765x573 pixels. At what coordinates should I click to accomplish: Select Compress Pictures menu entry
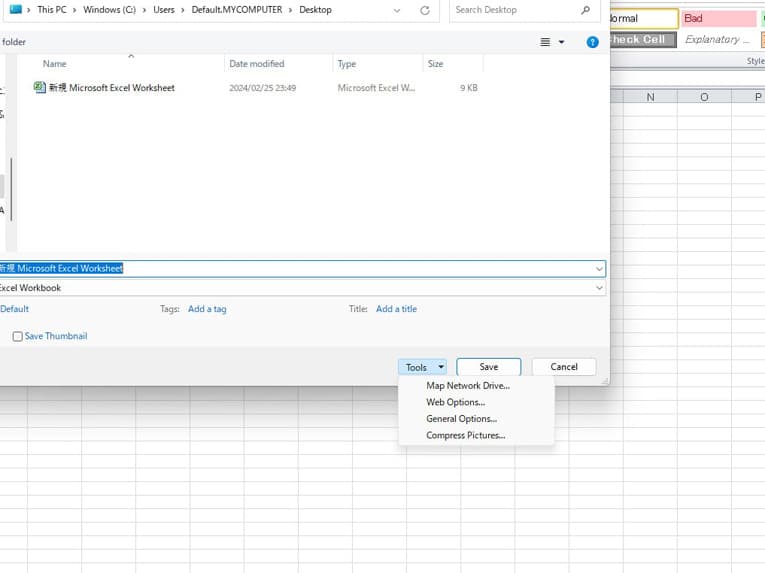(x=465, y=436)
